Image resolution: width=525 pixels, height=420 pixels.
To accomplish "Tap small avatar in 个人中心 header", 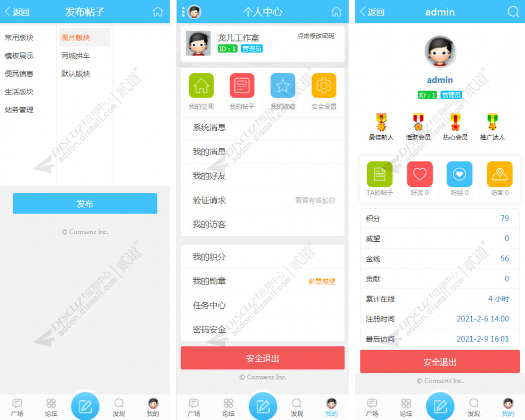I will pos(194,12).
